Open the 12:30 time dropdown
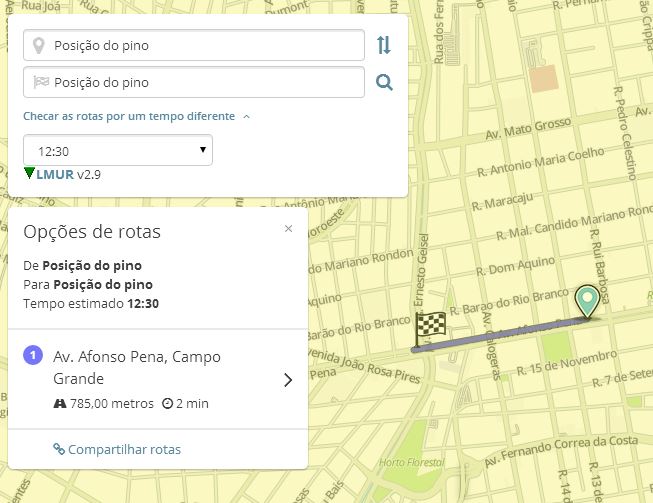Screen dimensions: 653x503 coord(118,150)
